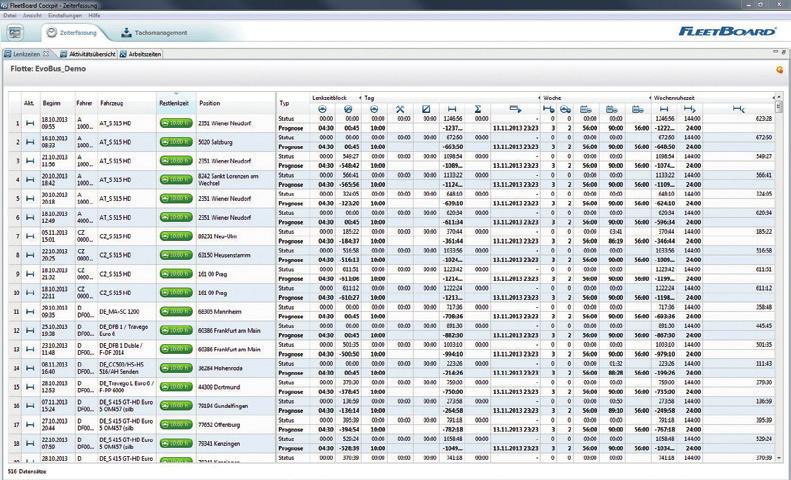This screenshot has width=791, height=480.
Task: Click Woche double steering wheel column icon
Action: click(x=565, y=109)
